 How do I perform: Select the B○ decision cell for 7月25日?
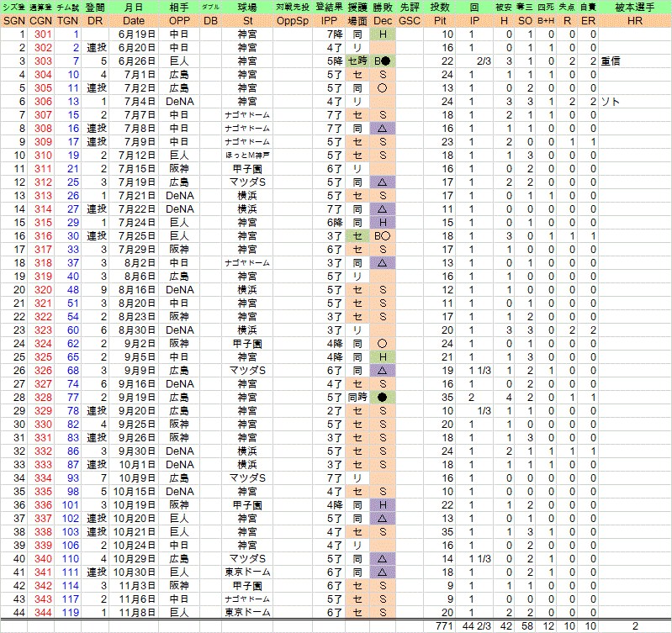(383, 236)
